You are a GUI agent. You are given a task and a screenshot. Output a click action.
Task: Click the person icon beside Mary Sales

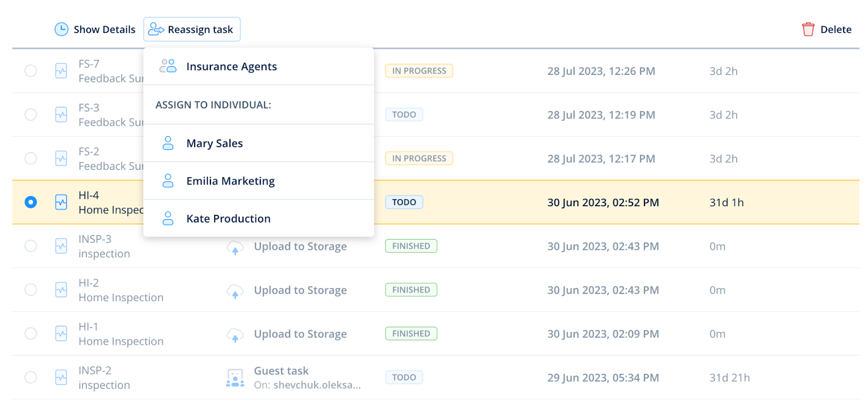click(x=168, y=143)
